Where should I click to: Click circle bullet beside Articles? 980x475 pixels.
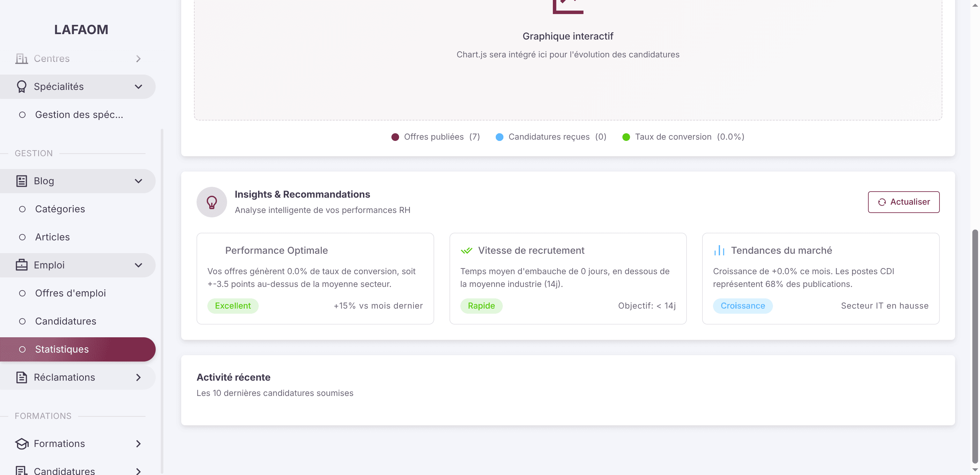[22, 237]
